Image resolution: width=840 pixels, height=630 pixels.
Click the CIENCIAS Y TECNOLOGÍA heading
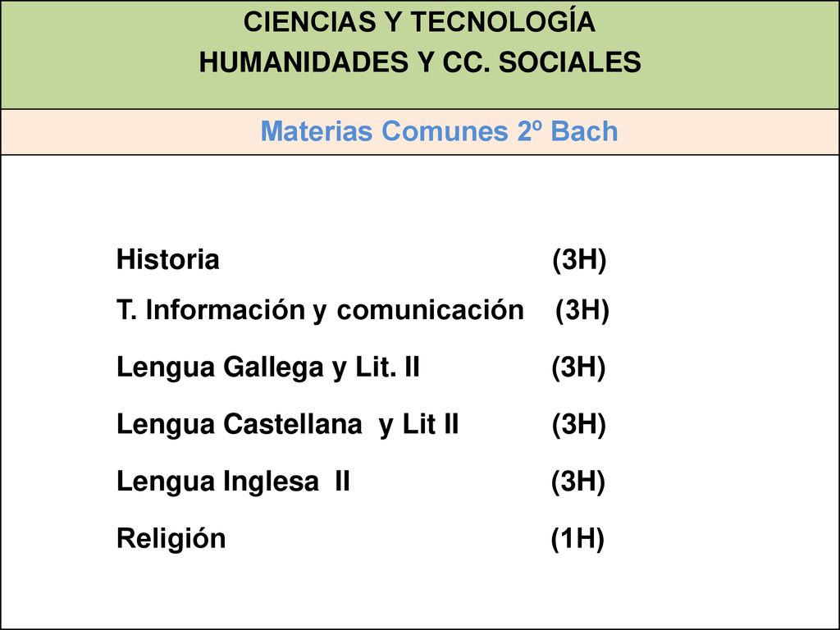(x=419, y=21)
